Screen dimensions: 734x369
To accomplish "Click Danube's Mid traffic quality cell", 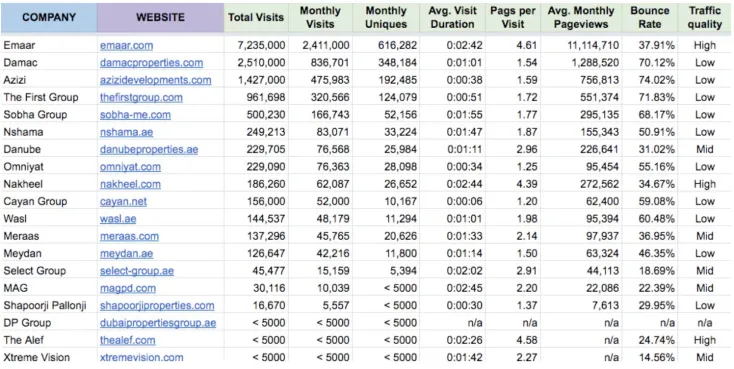I will coord(705,149).
